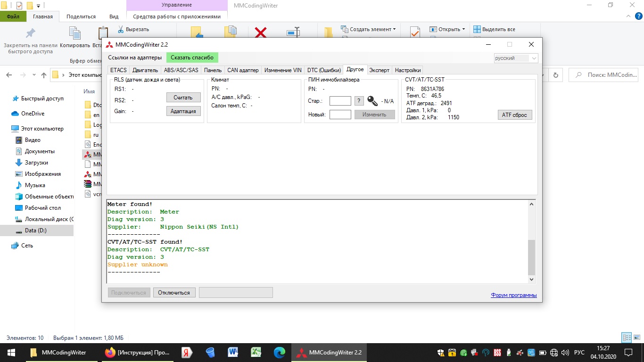Click the key icon beside the old PIN field

tap(372, 100)
